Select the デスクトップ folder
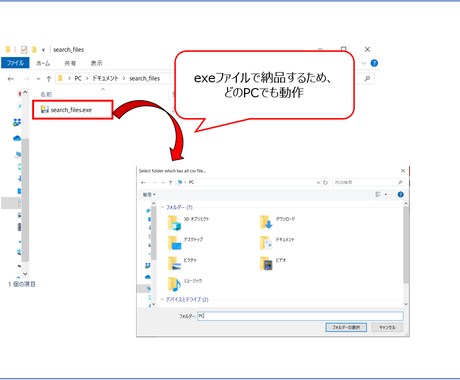Viewport: 460px width, 380px height. pos(185,243)
